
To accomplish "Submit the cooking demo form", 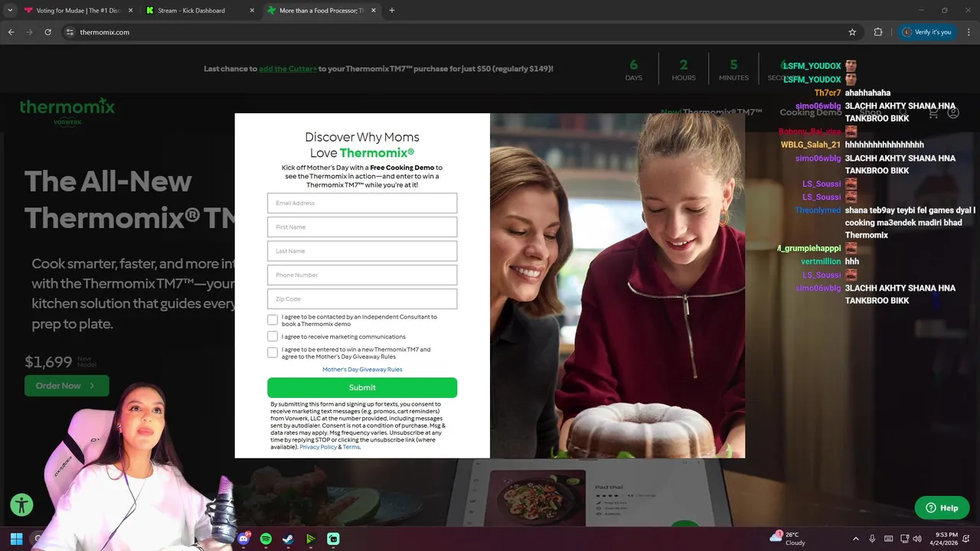I will tap(362, 387).
